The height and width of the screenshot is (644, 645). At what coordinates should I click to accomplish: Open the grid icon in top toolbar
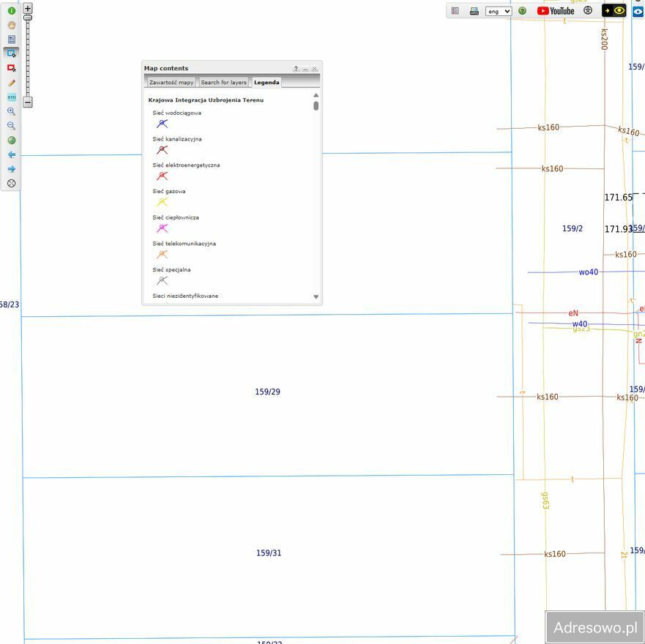click(455, 11)
